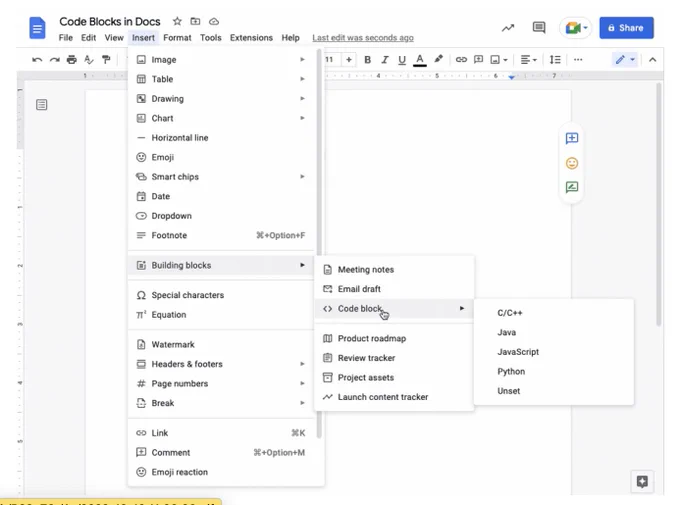Open the Extensions menu
680x505 pixels.
[252, 38]
